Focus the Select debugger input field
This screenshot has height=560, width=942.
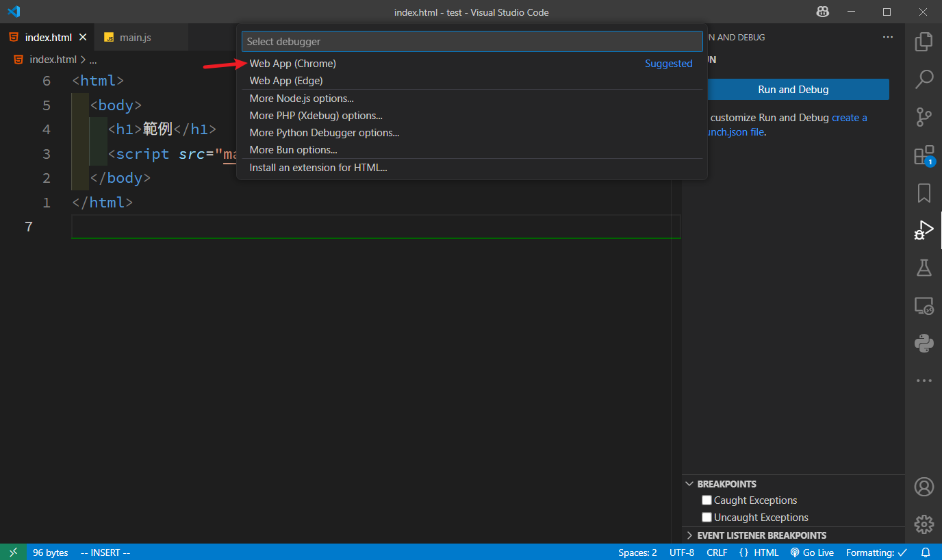[472, 42]
